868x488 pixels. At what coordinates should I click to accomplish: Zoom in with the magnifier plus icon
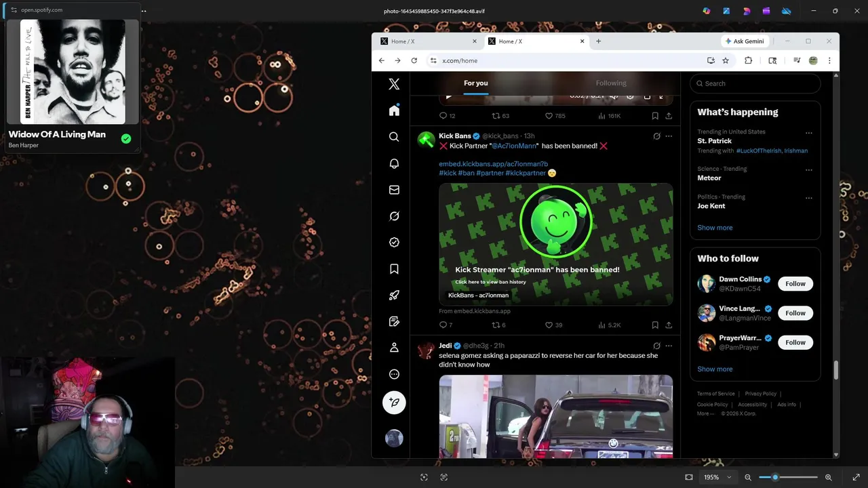[x=828, y=477]
